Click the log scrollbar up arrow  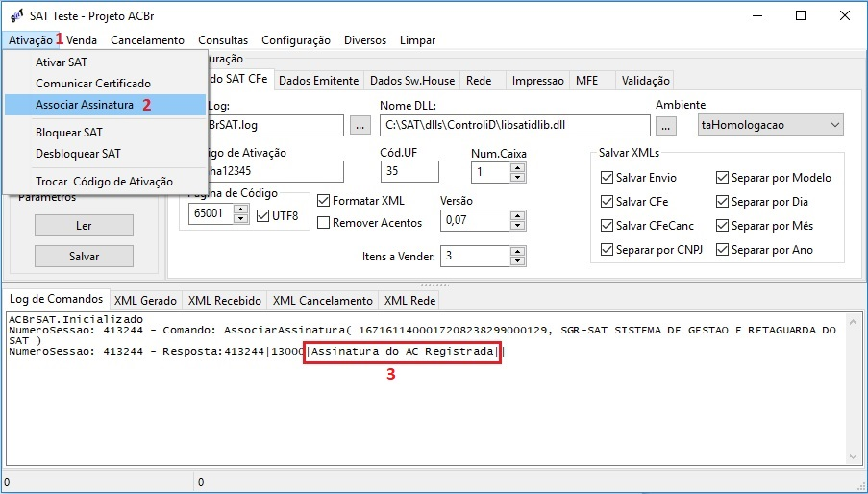tap(853, 322)
